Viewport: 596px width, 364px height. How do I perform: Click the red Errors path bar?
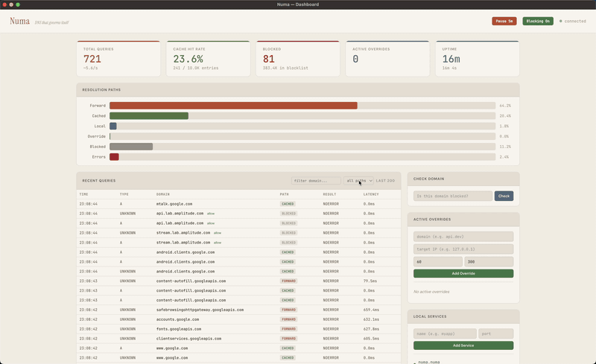click(115, 157)
